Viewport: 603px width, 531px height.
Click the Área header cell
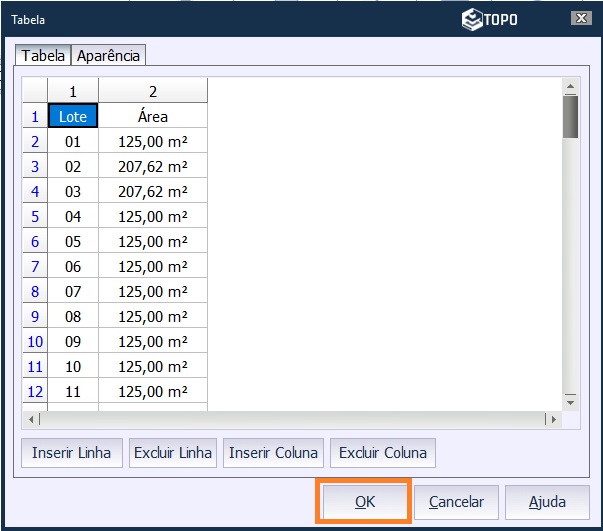click(153, 116)
